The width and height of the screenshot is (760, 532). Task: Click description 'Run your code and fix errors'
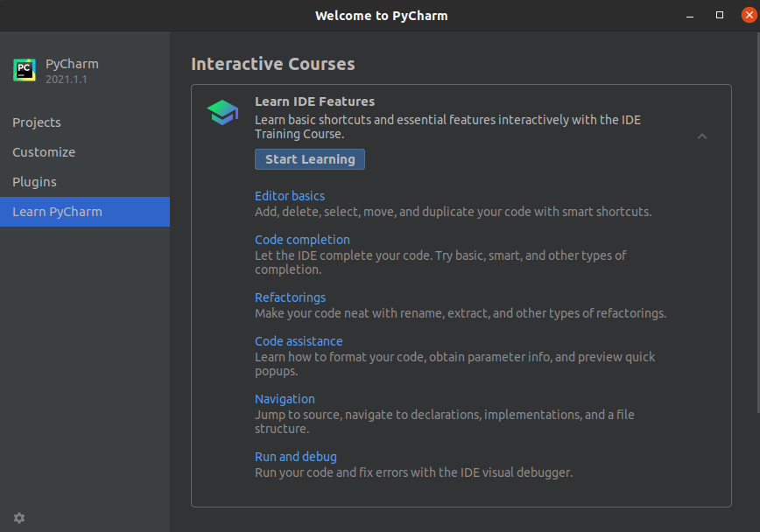point(413,472)
